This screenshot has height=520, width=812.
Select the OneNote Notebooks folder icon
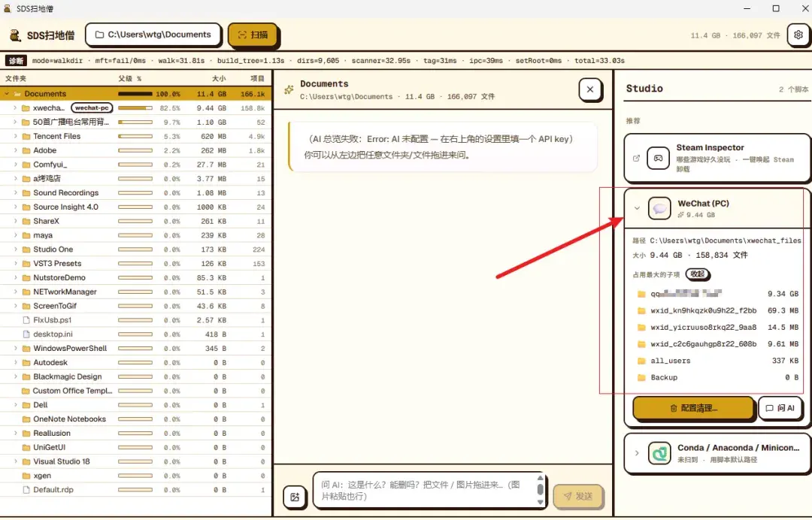[26, 419]
